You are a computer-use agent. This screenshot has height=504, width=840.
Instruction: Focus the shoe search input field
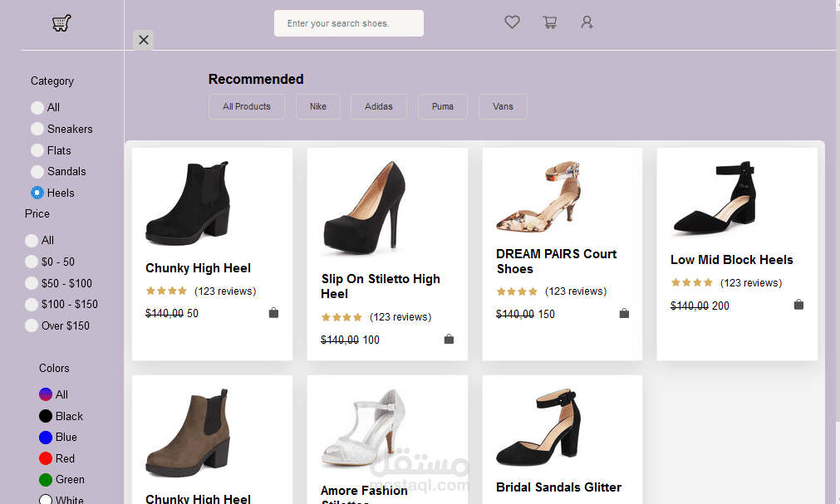pyautogui.click(x=349, y=23)
